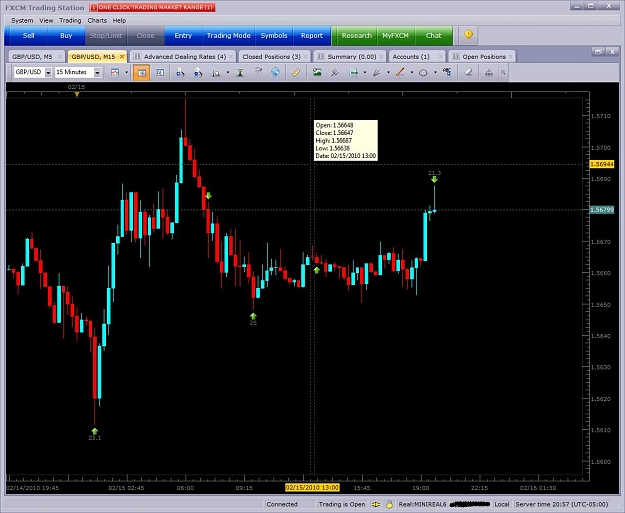Click the green trade arrow labeled 21.3
625x513 pixels.
coord(434,180)
